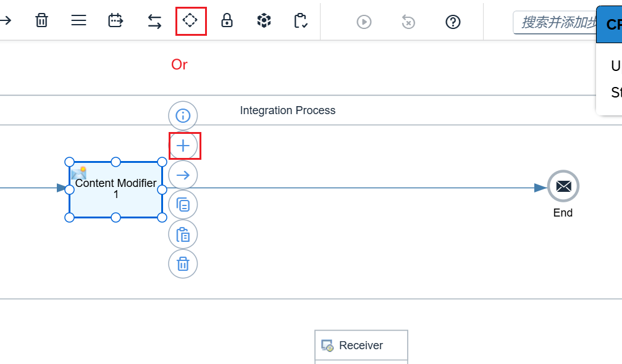Click the clipboard check icon in toolbar

(301, 20)
